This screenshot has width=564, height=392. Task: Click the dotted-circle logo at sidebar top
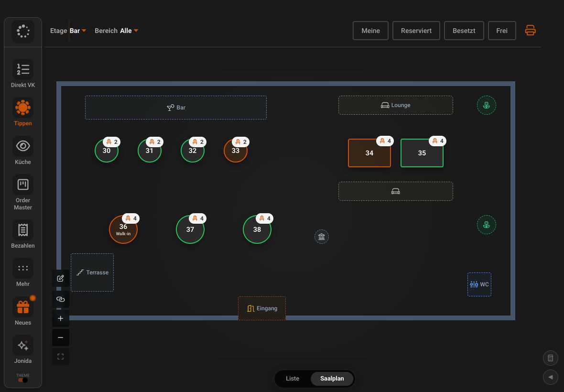(x=23, y=31)
